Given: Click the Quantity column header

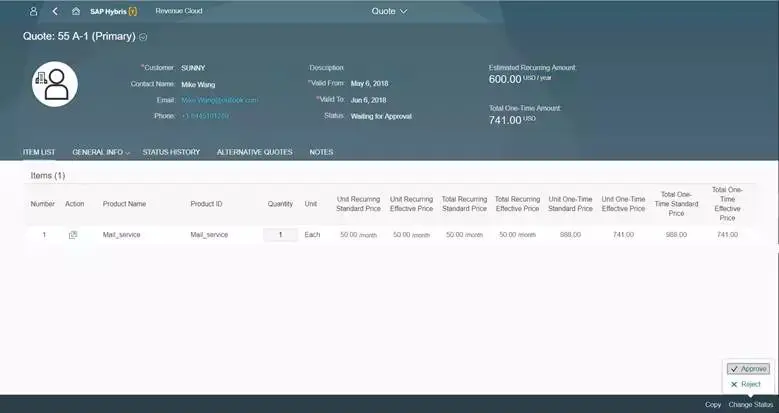Looking at the screenshot, I should click(x=280, y=204).
